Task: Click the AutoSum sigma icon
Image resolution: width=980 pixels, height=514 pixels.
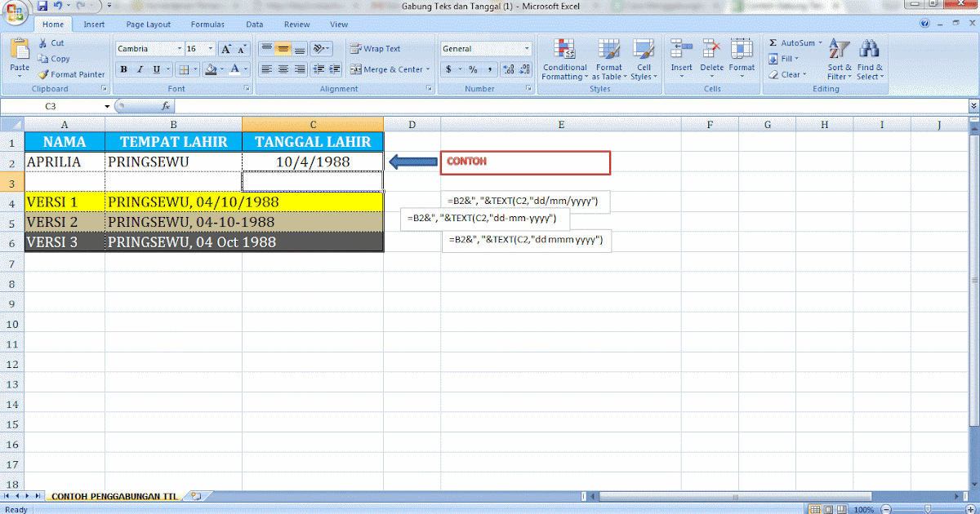Action: (773, 43)
